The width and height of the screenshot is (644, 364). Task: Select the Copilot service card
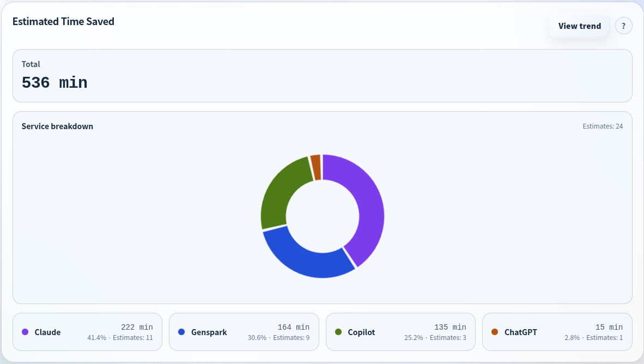point(400,332)
